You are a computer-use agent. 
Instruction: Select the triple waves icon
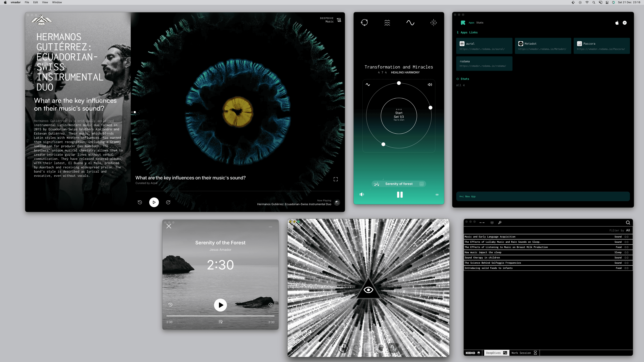click(x=387, y=23)
